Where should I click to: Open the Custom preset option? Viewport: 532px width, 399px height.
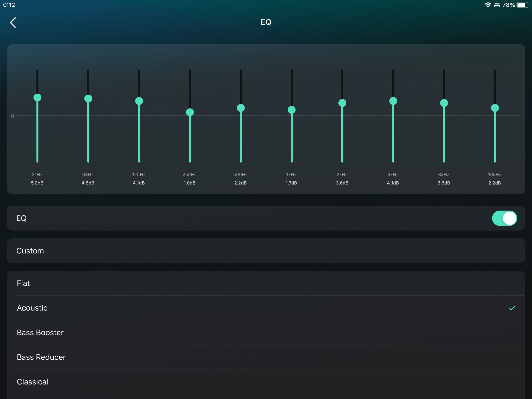(x=30, y=251)
